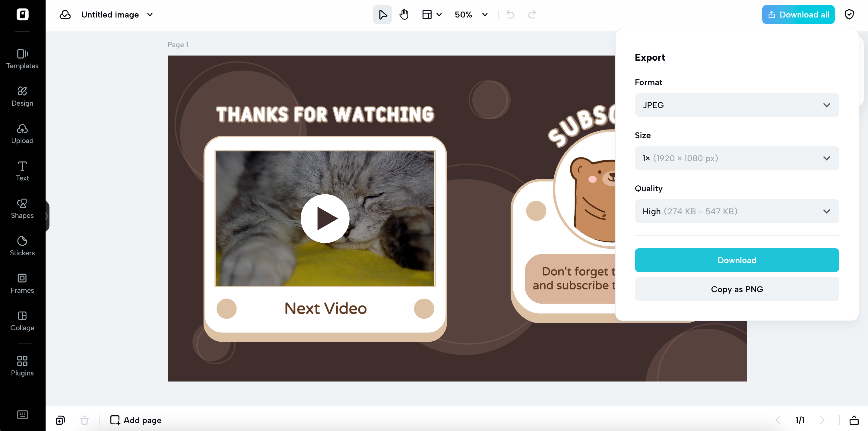Open the Templates tab in sidebar
Viewport: 868px width, 431px height.
pyautogui.click(x=22, y=59)
